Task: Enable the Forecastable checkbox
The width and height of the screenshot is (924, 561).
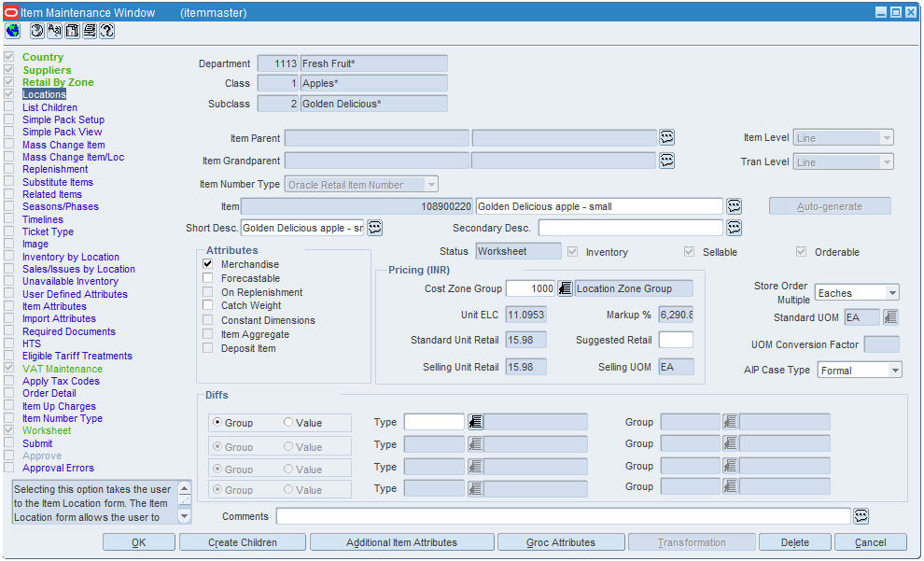Action: coord(207,277)
